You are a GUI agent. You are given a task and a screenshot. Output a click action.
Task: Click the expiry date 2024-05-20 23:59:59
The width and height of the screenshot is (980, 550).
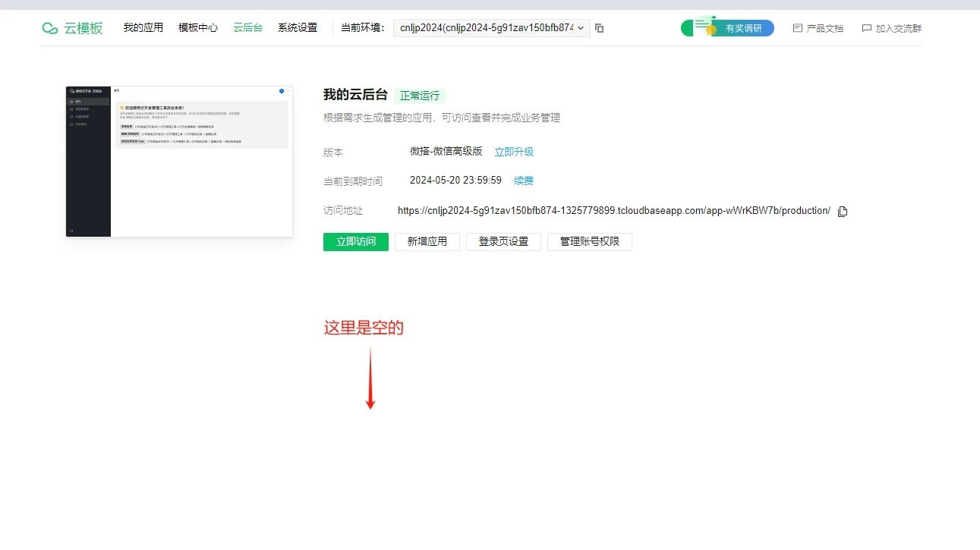(x=455, y=181)
